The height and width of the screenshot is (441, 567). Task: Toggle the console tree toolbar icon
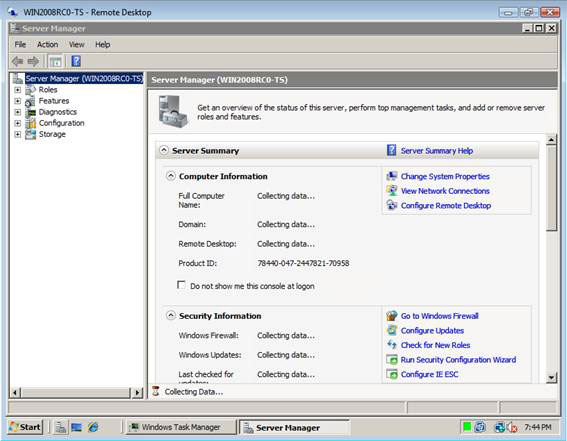pos(55,61)
